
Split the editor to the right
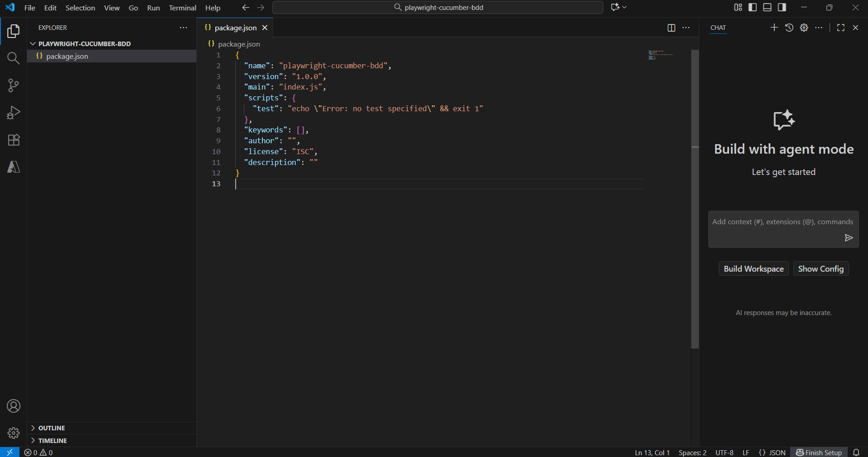point(671,28)
